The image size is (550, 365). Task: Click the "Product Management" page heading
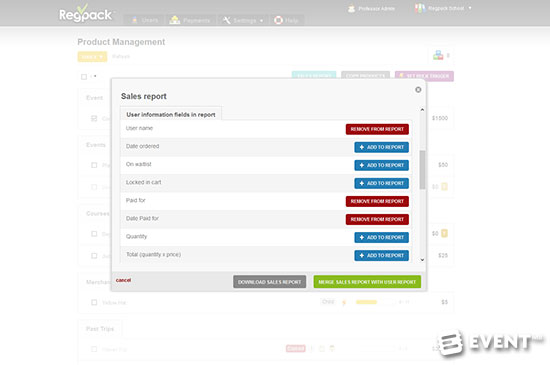[x=121, y=42]
